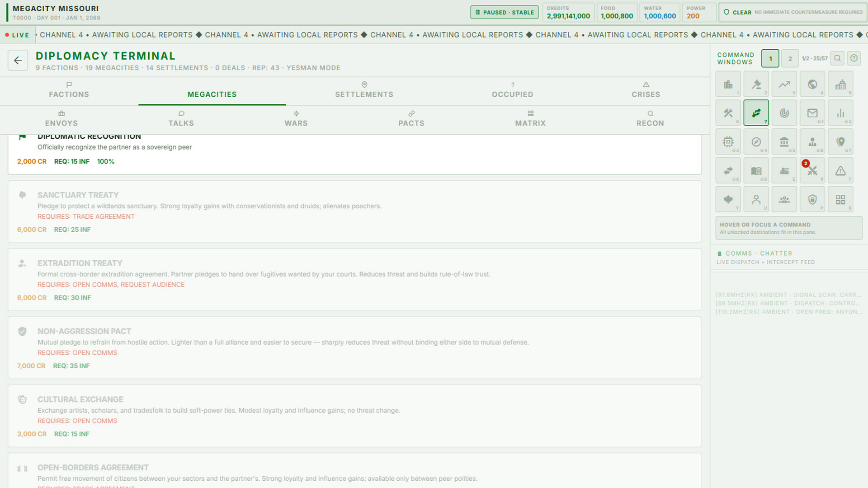Image resolution: width=868 pixels, height=488 pixels.
Task: Open the Talks sub-tab
Action: (x=181, y=120)
